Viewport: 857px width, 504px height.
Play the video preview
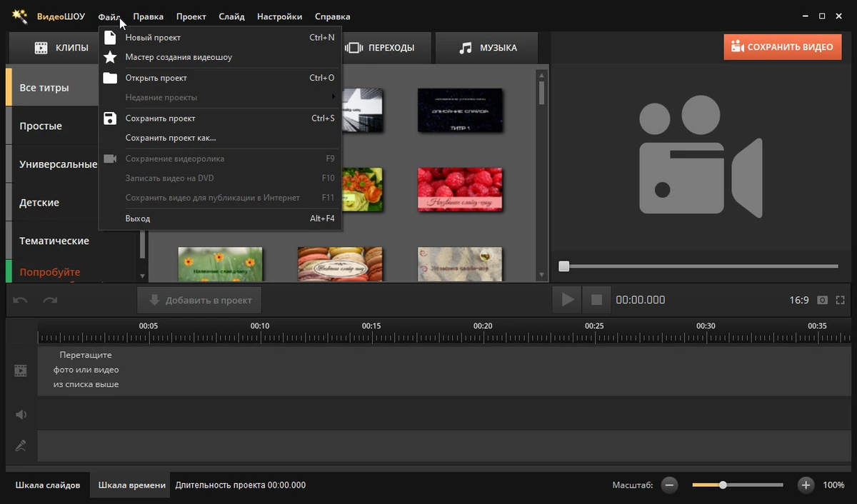567,300
